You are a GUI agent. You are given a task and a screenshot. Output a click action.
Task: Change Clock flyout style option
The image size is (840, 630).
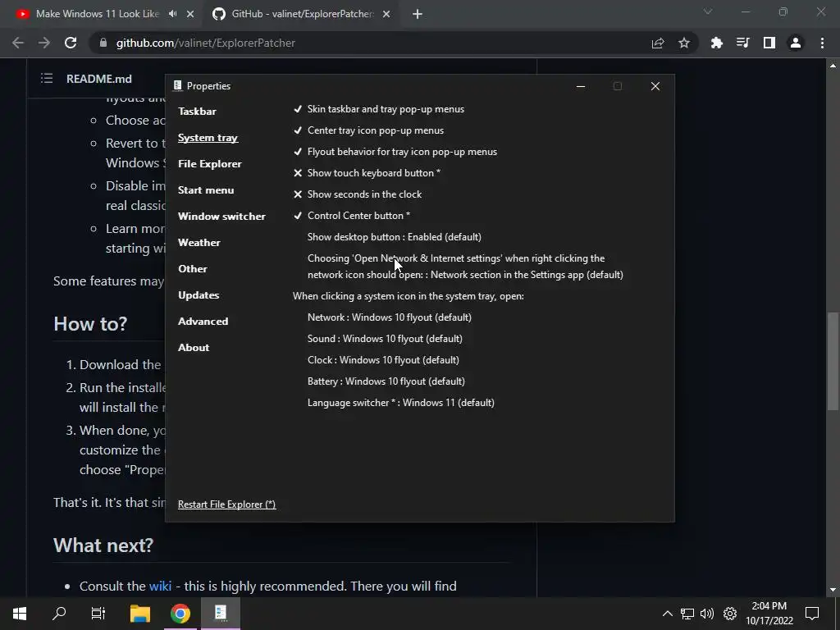[383, 360]
